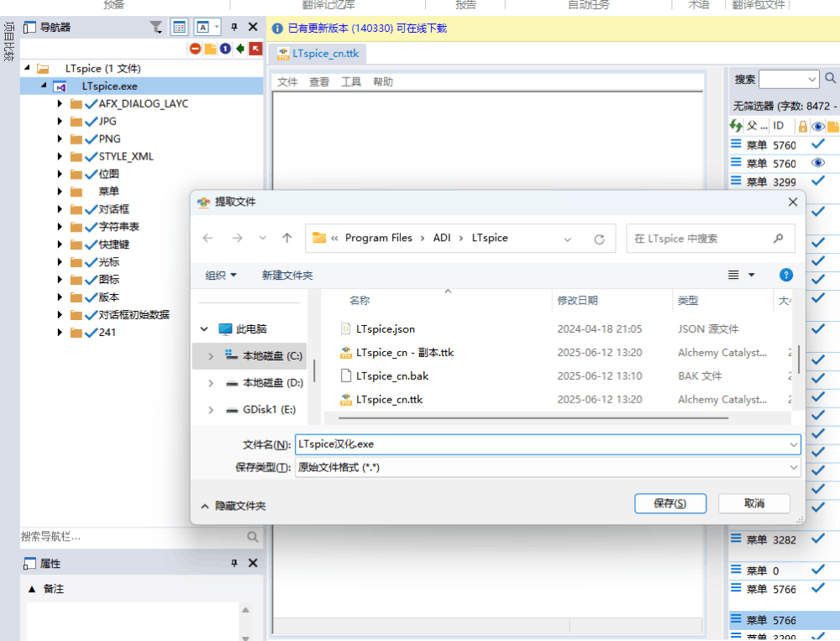
Task: Toggle the eye icon on second 5760 row
Action: (x=817, y=163)
